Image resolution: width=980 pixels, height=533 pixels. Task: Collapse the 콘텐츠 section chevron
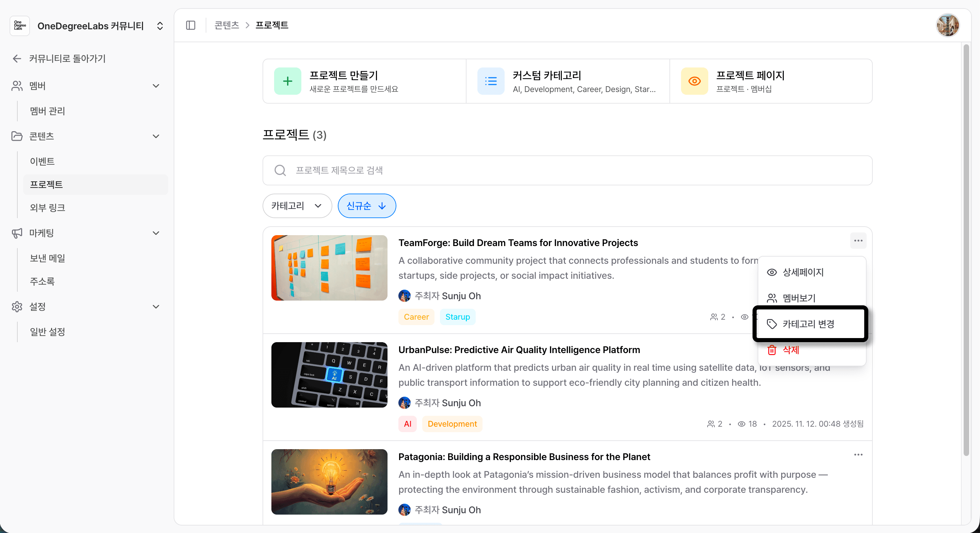156,136
